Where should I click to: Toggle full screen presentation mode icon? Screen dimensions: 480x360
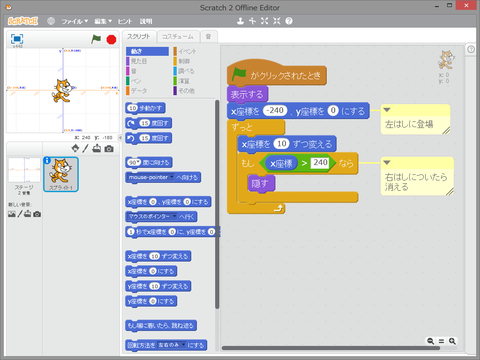[x=17, y=39]
